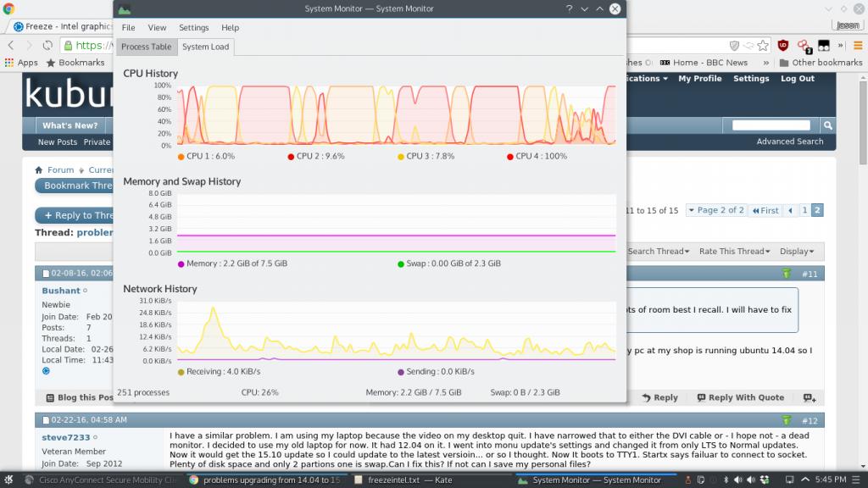Click the System Monitor help question mark icon
This screenshot has width=868, height=488.
[x=569, y=9]
